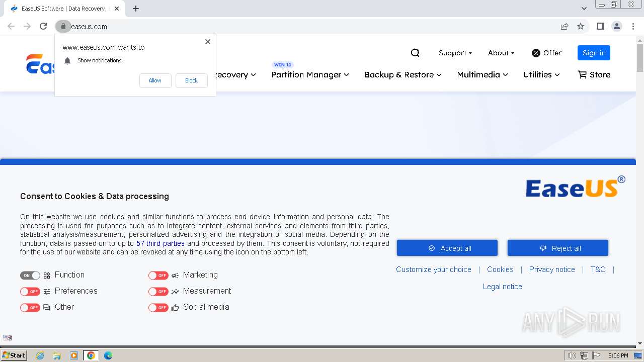Image resolution: width=644 pixels, height=362 pixels.
Task: Toggle the Function cookies switch
Action: click(x=30, y=276)
